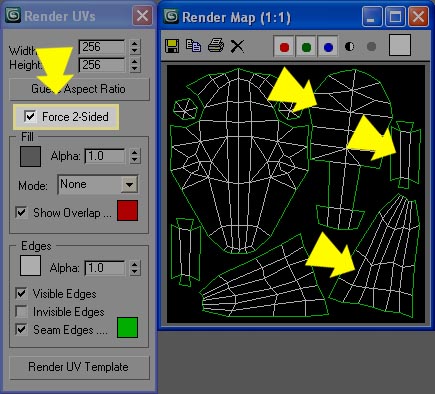Toggle the monochrome display icon
This screenshot has width=435, height=394.
[x=371, y=47]
